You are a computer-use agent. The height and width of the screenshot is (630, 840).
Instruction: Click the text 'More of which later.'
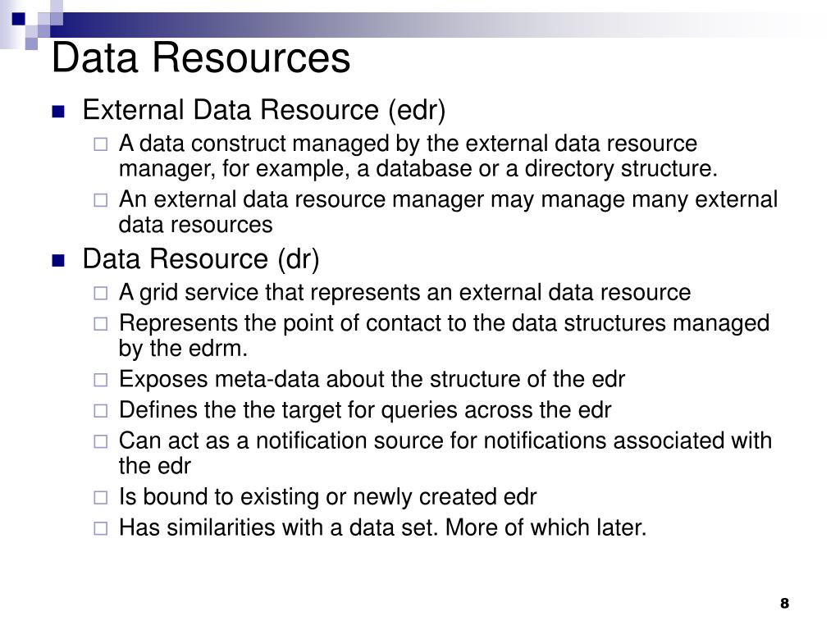[x=546, y=527]
